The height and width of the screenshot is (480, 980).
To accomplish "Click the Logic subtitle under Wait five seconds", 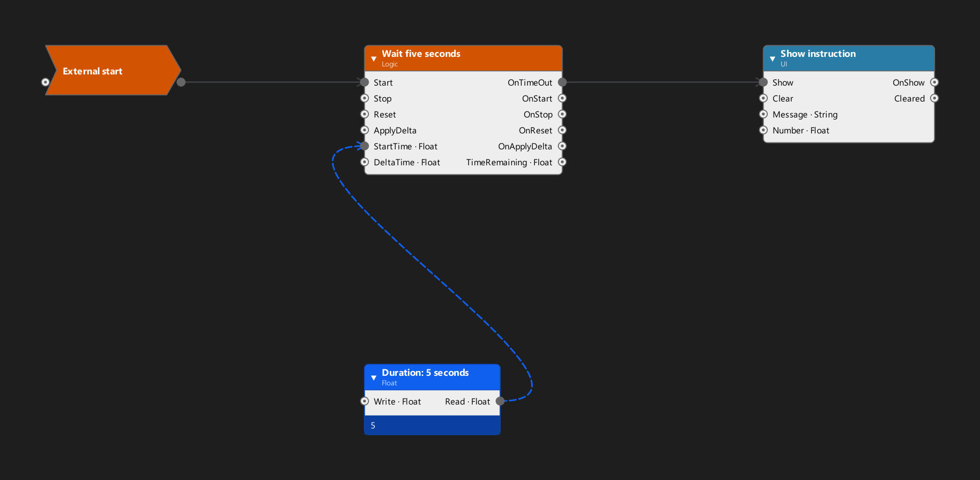I will click(x=390, y=64).
